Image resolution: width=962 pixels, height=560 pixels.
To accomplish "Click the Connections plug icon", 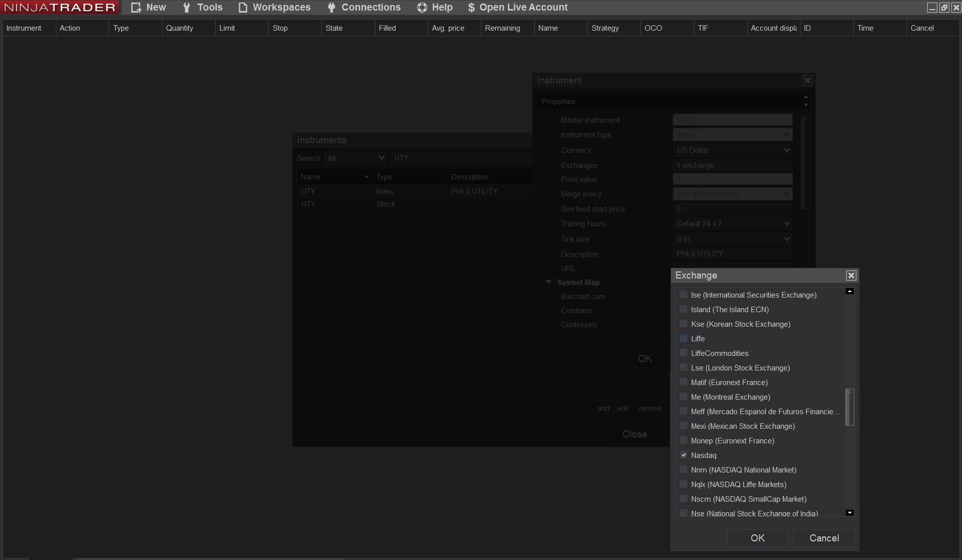I will tap(331, 8).
